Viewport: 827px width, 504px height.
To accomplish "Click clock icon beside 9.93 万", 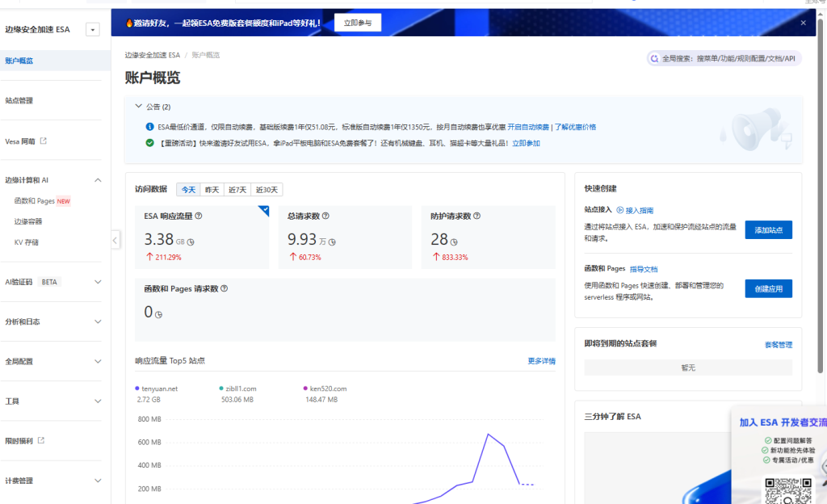I will tap(332, 242).
